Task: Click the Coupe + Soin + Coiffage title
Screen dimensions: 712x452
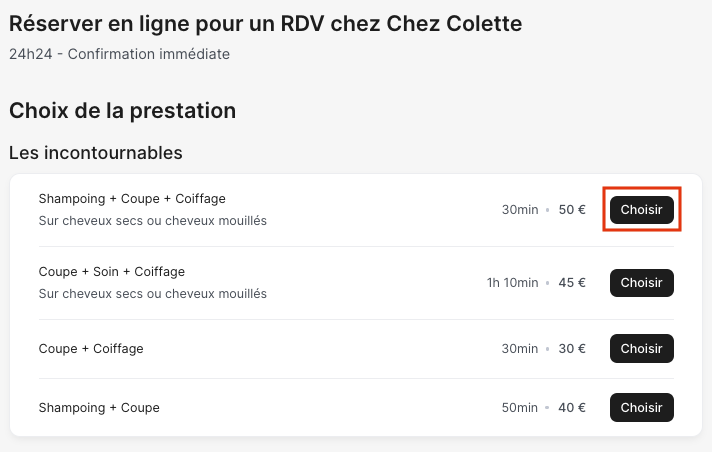Action: click(112, 272)
